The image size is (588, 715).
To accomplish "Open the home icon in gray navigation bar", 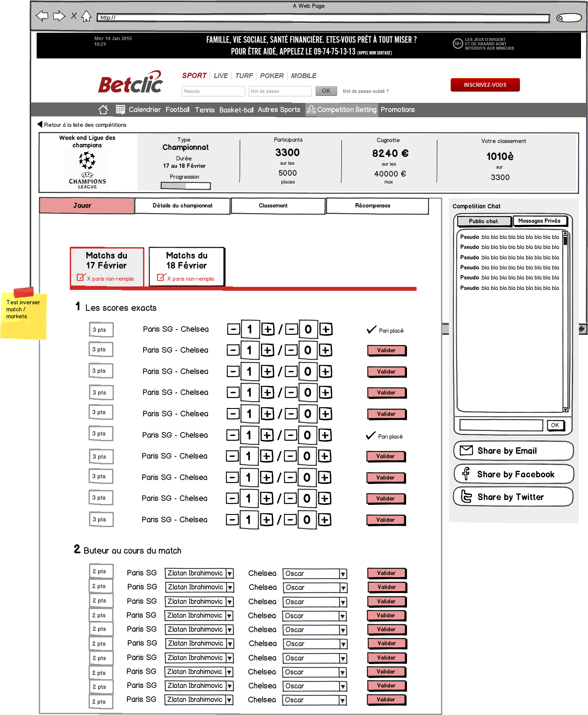I will tap(103, 109).
